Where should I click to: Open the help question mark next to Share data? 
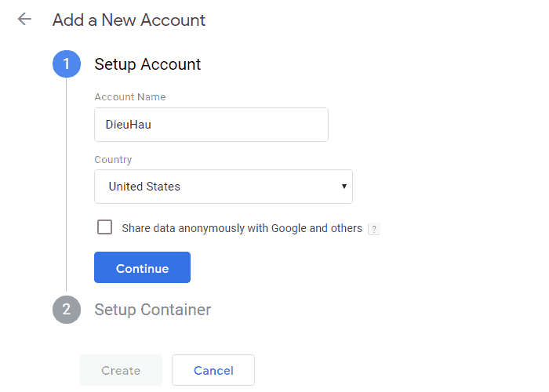click(x=374, y=229)
